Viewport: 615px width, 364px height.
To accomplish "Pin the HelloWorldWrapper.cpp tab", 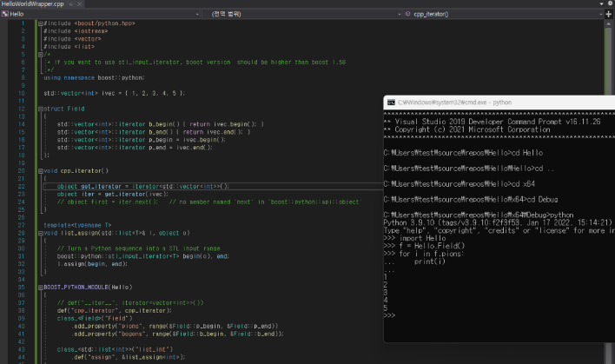I will click(71, 4).
